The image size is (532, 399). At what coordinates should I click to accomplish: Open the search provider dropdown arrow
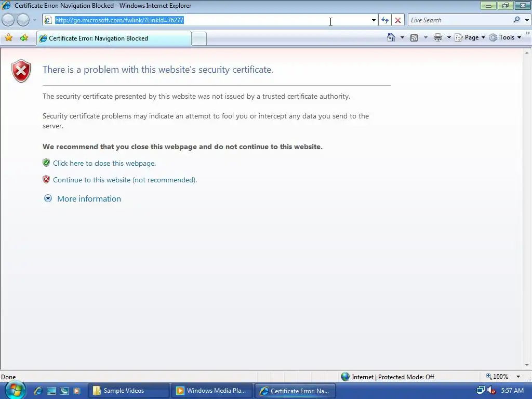tap(527, 20)
